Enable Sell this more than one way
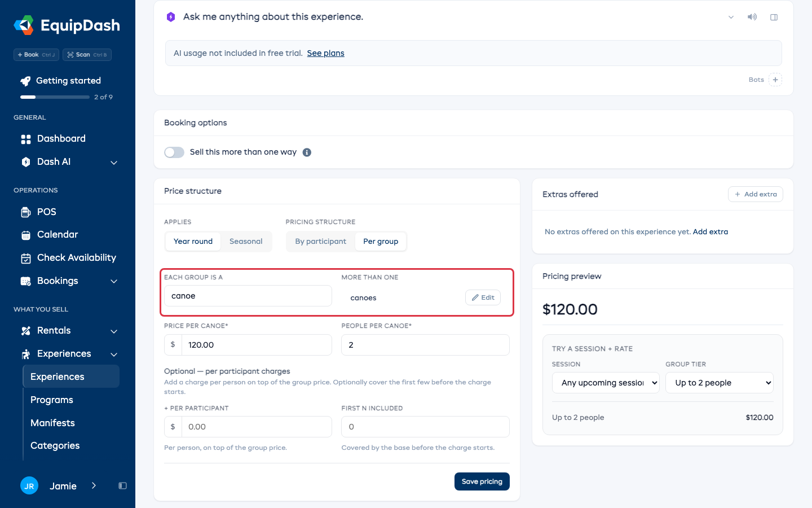This screenshot has height=508, width=812. 174,152
